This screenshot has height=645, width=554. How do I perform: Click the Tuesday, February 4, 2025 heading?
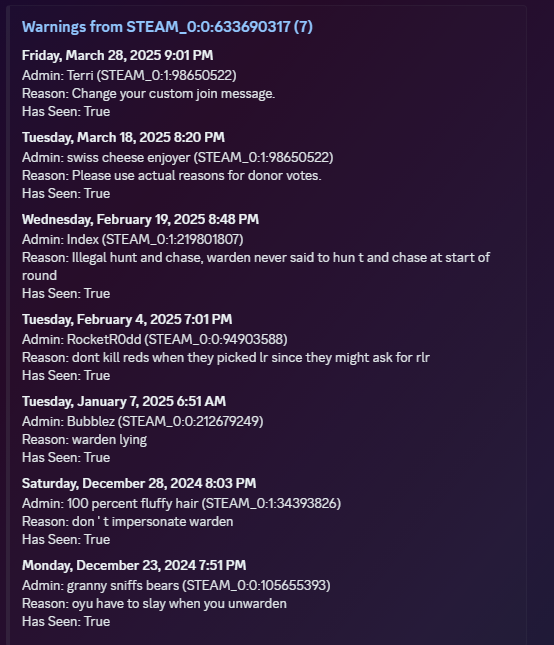(x=127, y=319)
